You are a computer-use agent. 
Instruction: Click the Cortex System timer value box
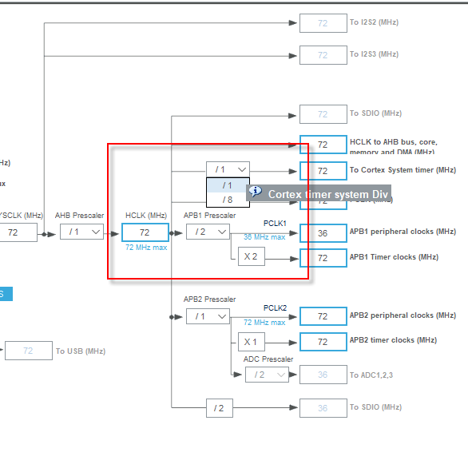tap(323, 171)
